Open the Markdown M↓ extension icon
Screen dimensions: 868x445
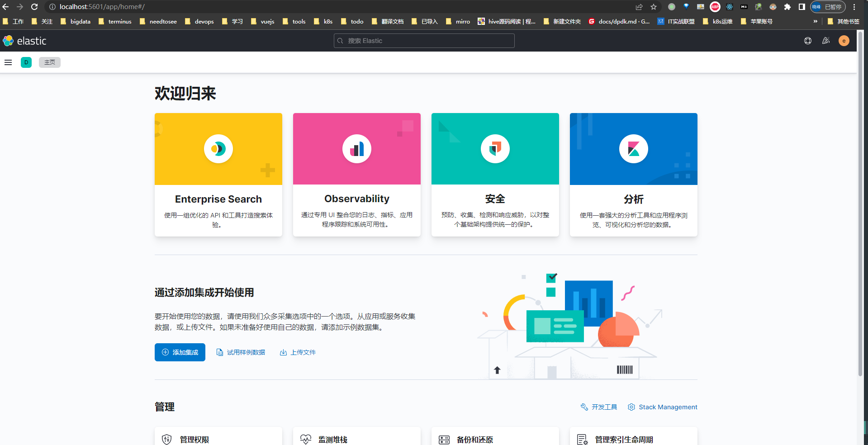[x=744, y=7]
